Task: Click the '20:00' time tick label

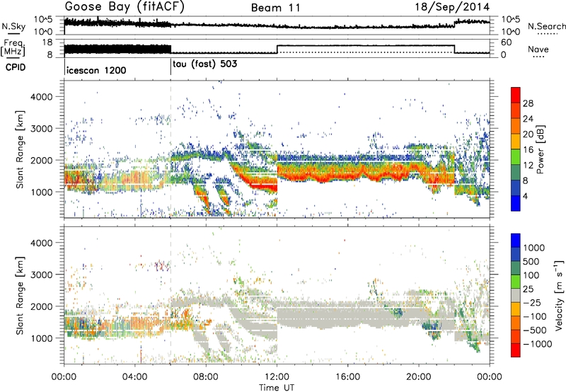Action: (419, 377)
